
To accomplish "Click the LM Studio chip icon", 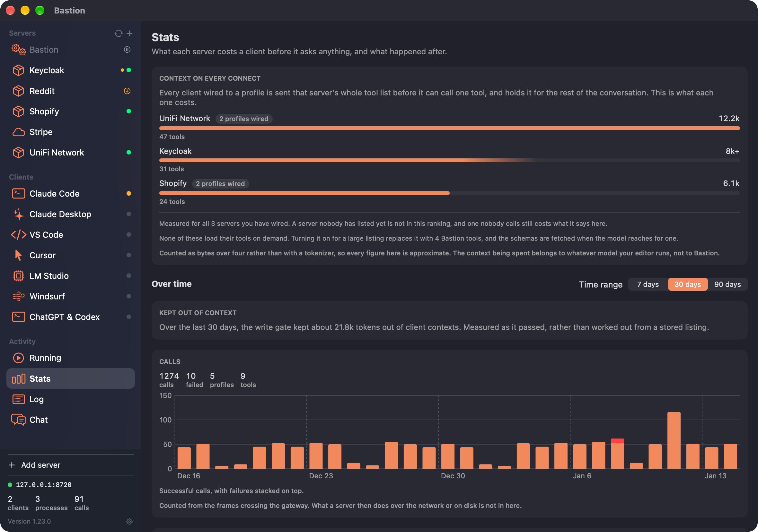I will (19, 276).
